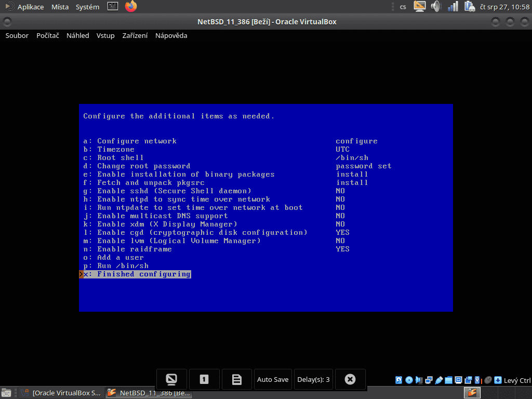
Task: Open the clock showing čt srp 27, 10:58
Action: (x=505, y=7)
